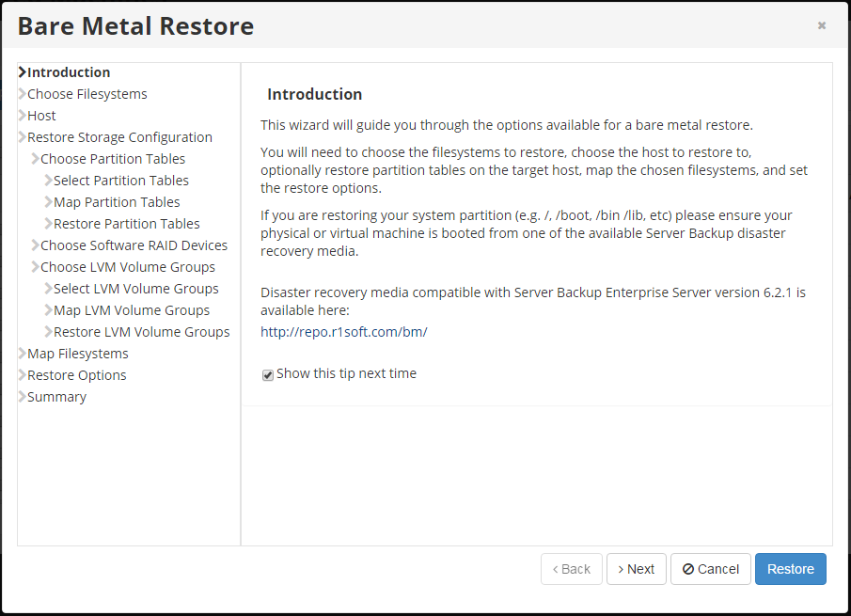Open the Select Partition Tables step
The width and height of the screenshot is (851, 616).
[x=121, y=181]
